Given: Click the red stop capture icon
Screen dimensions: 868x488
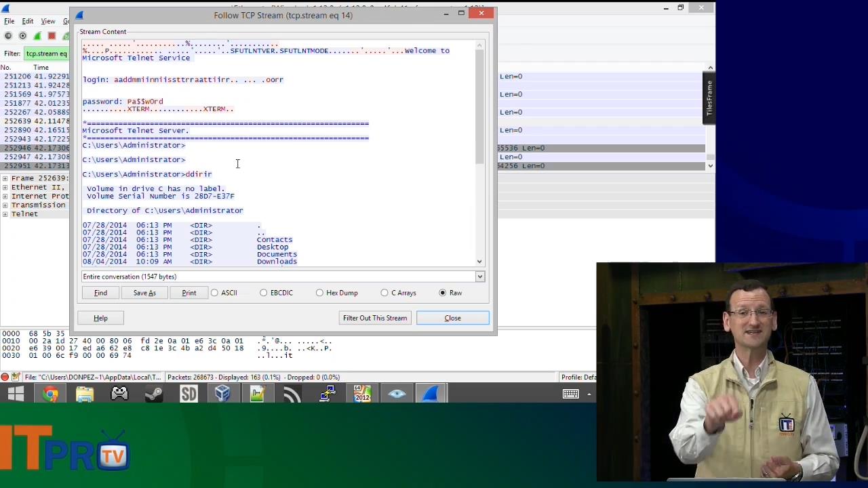Looking at the screenshot, I should coord(52,36).
